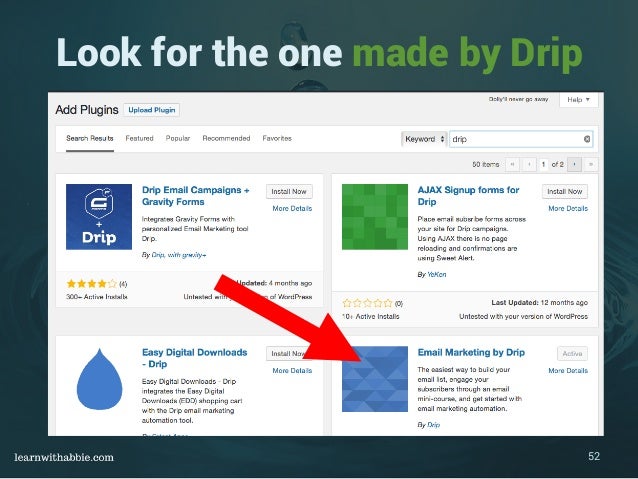
Task: Install AJAX Signup forms for Drip
Action: (x=565, y=192)
